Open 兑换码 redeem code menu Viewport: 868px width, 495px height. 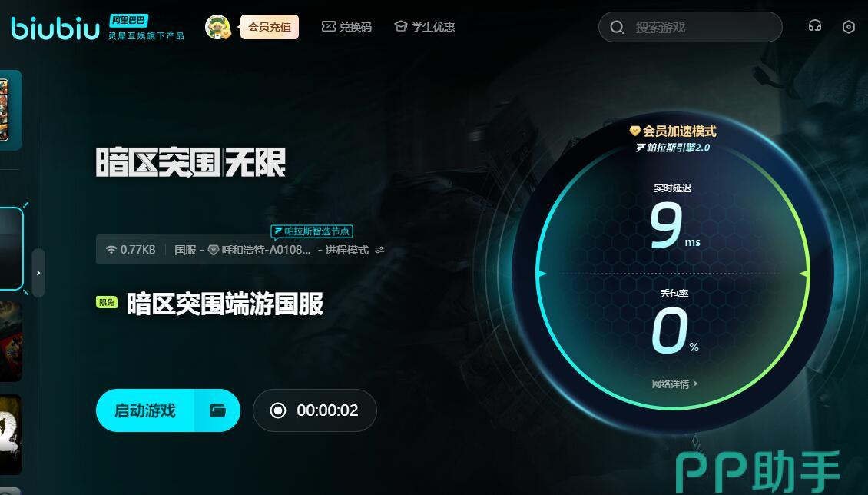[346, 27]
